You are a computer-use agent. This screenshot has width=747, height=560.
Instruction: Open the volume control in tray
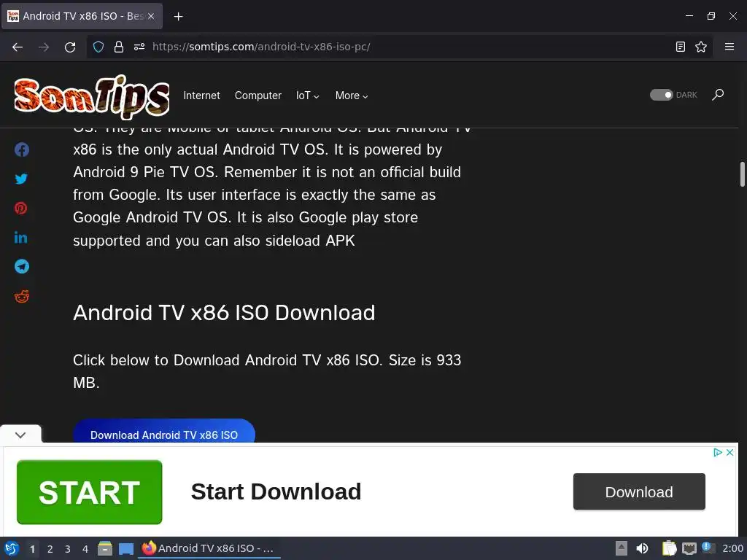point(642,548)
